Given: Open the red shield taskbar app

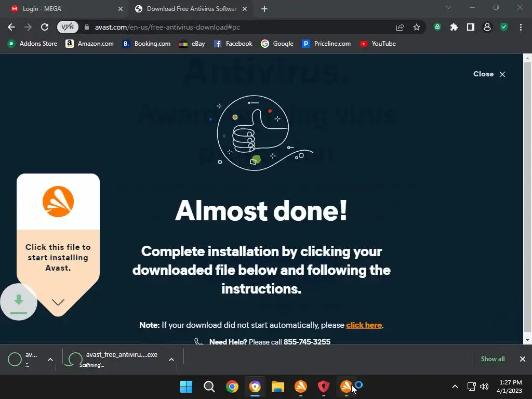Looking at the screenshot, I should pyautogui.click(x=323, y=387).
